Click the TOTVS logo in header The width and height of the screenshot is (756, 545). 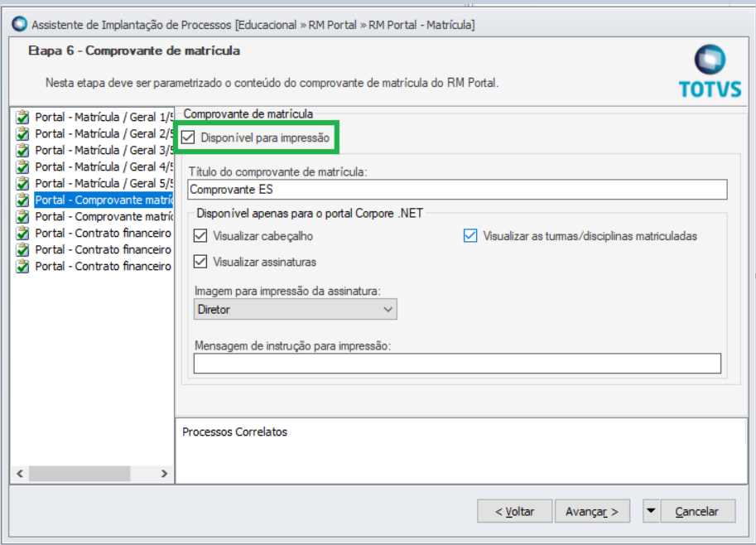[x=710, y=71]
